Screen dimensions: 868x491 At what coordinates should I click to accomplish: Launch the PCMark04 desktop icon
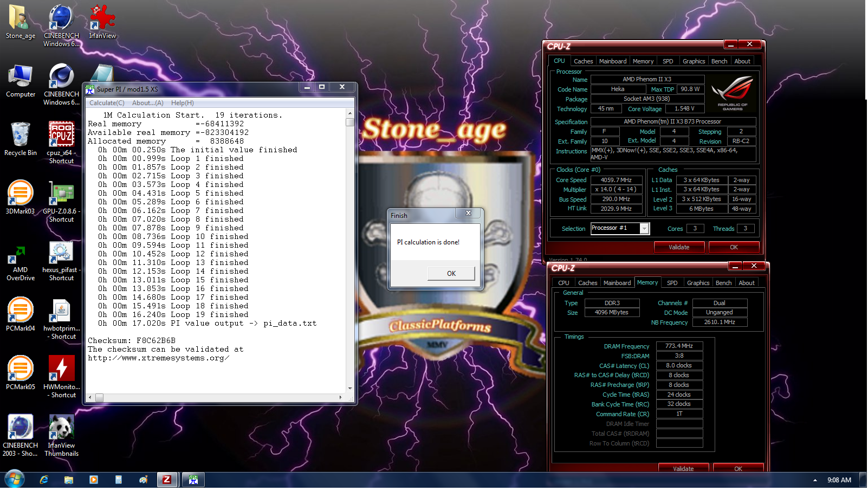coord(21,315)
